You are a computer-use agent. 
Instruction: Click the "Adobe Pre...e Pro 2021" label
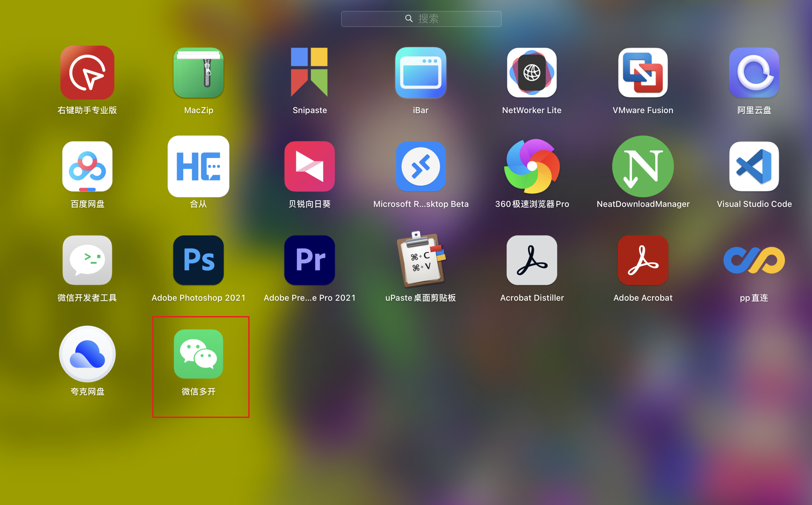(x=310, y=298)
